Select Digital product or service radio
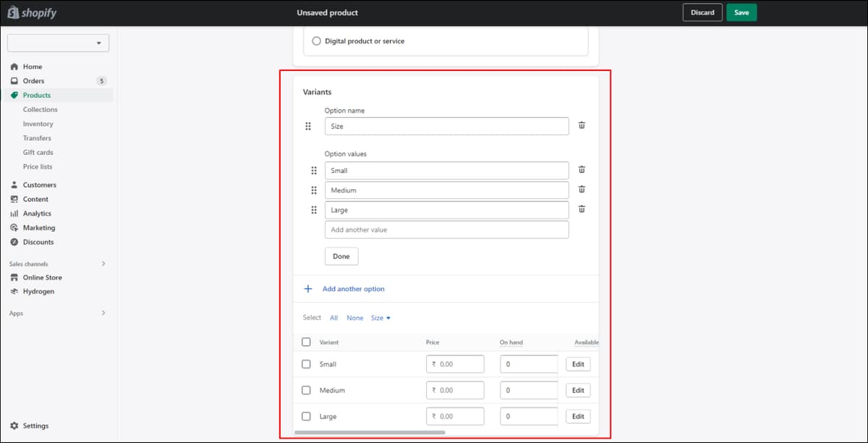This screenshot has height=443, width=868. 316,41
